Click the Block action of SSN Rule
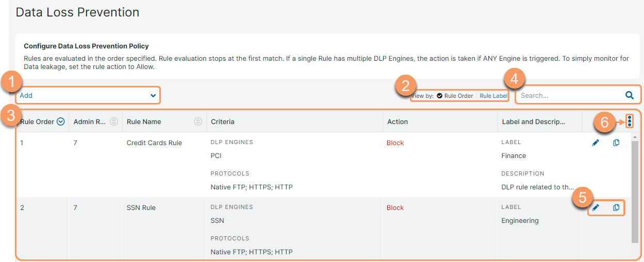Screen dimensions: 644x262 click(x=395, y=207)
